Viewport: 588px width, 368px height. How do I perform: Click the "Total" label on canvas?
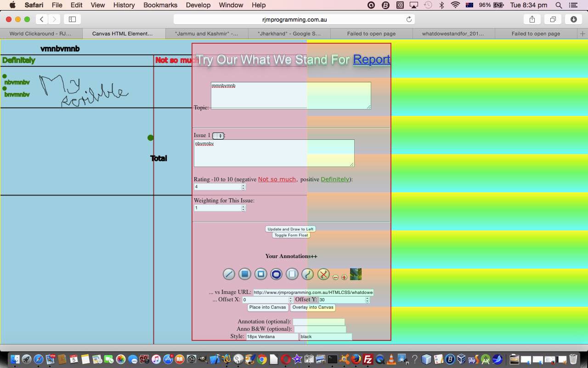click(x=158, y=158)
